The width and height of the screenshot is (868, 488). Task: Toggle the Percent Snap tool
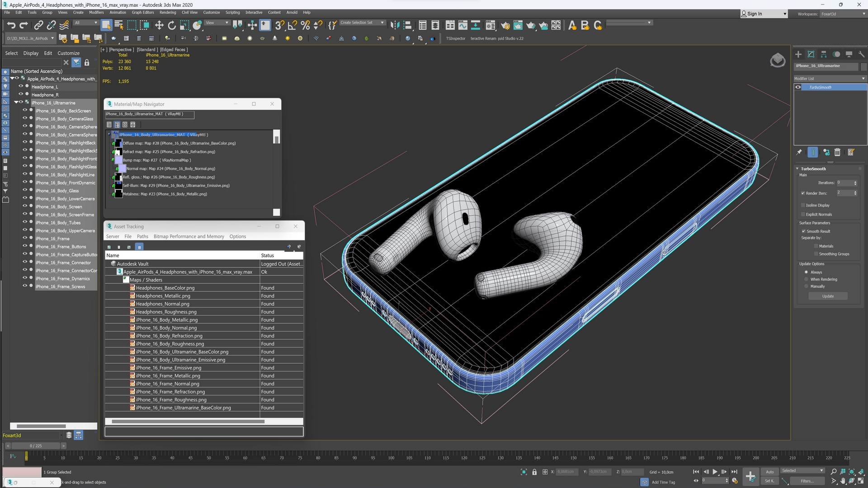click(x=305, y=25)
